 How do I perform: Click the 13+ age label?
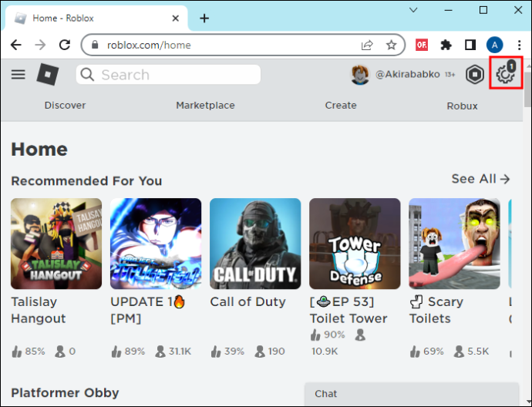[x=450, y=75]
